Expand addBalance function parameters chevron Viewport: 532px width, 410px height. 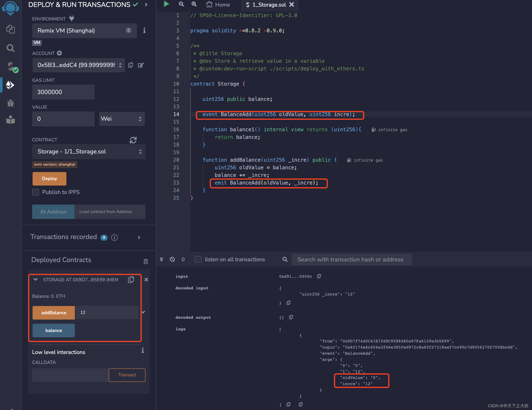144,312
